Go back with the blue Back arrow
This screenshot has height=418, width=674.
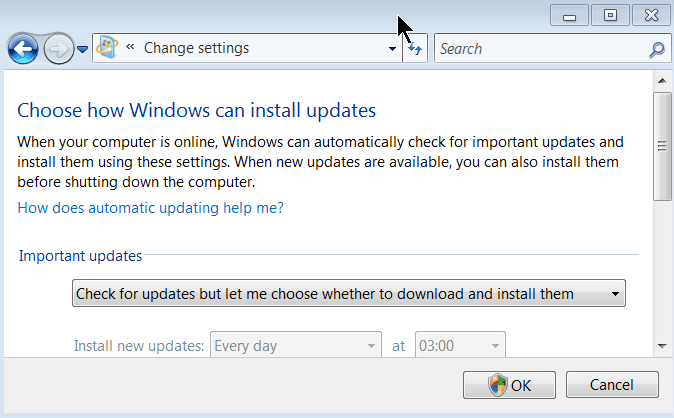pos(23,49)
